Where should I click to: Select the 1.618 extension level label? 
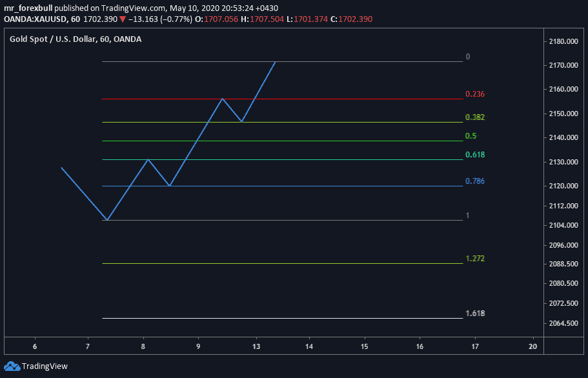click(474, 313)
